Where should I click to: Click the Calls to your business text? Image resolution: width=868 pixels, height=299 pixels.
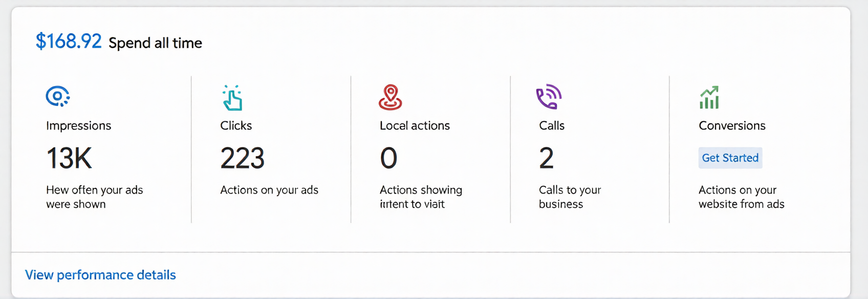click(x=570, y=197)
